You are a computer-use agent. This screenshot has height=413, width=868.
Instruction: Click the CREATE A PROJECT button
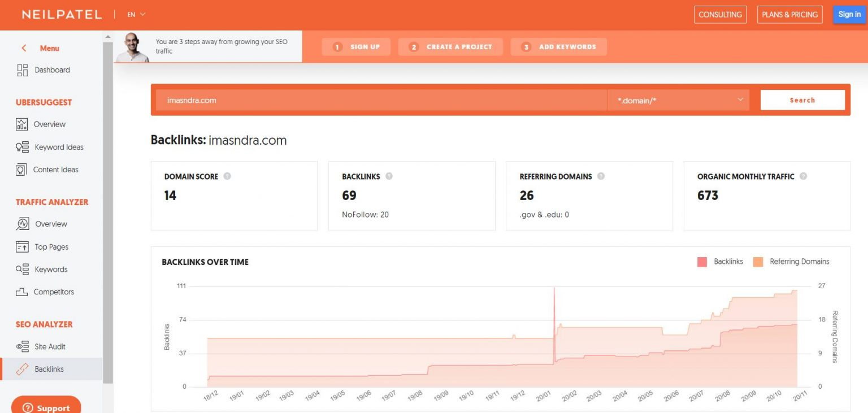450,47
